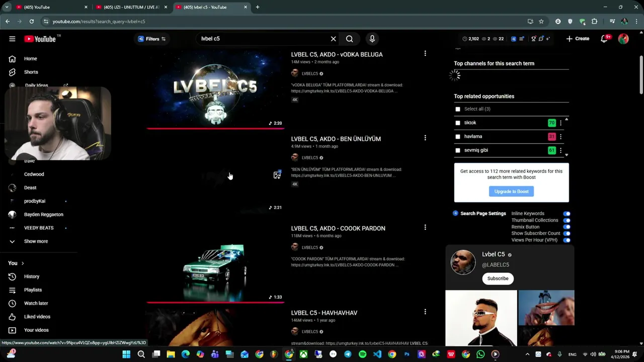Open Photoshop from the taskbar
This screenshot has width=644, height=362.
click(x=407, y=354)
